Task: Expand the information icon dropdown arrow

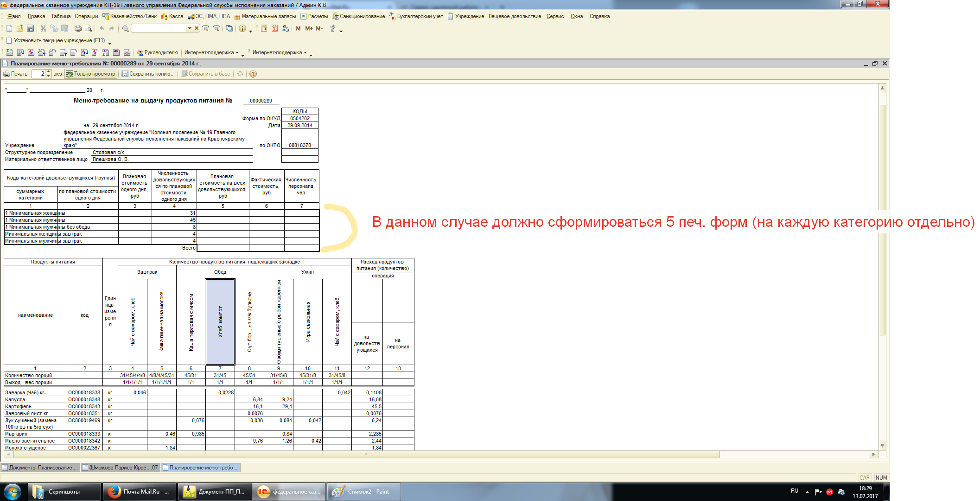Action: pyautogui.click(x=250, y=31)
